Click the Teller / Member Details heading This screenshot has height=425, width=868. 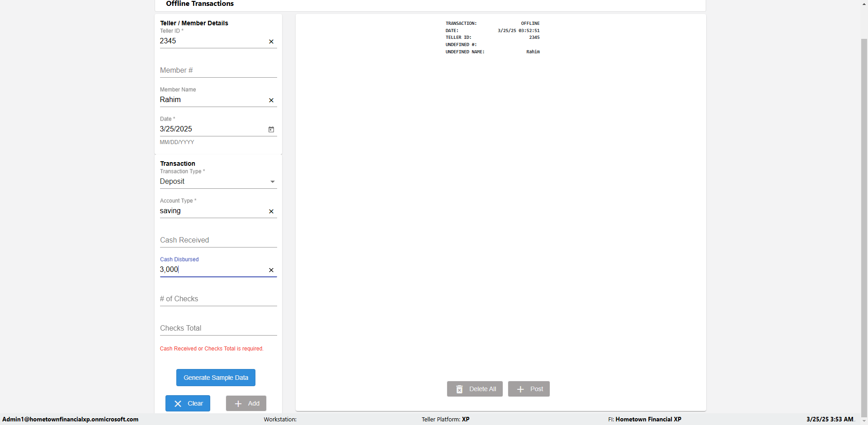pyautogui.click(x=194, y=23)
